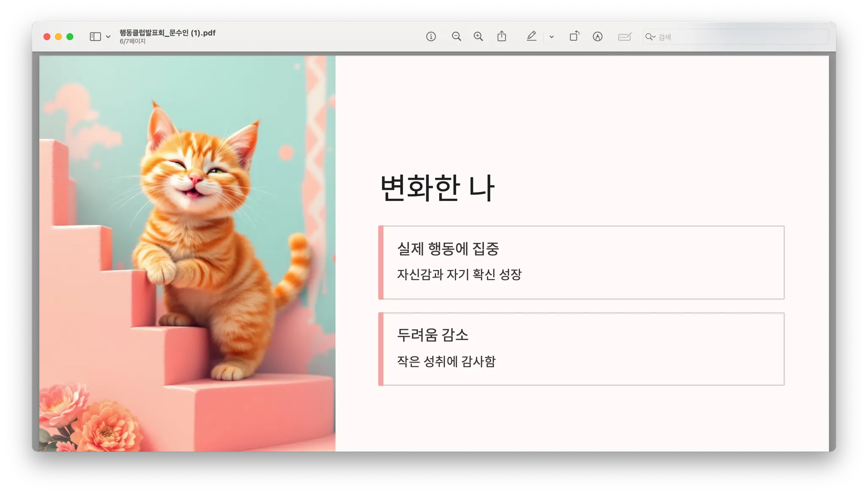Viewport: 868px width, 494px height.
Task: Expand search options magnifier dropdown
Action: [x=650, y=37]
